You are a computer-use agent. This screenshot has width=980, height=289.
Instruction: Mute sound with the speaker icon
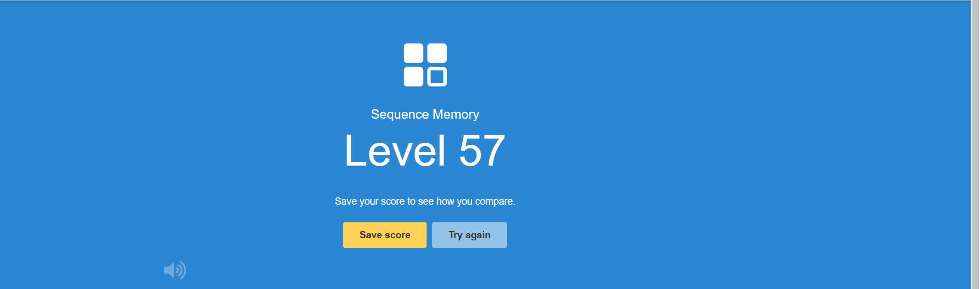click(x=175, y=270)
